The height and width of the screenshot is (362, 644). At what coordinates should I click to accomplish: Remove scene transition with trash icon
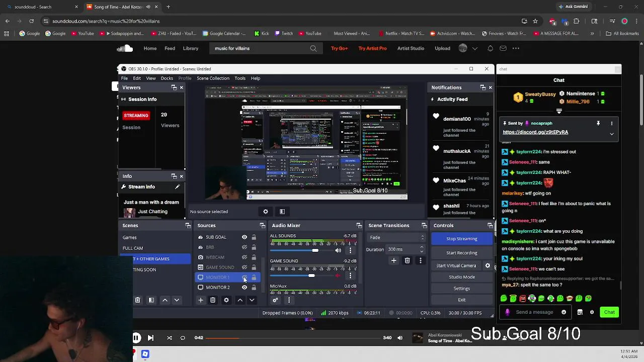point(408,260)
